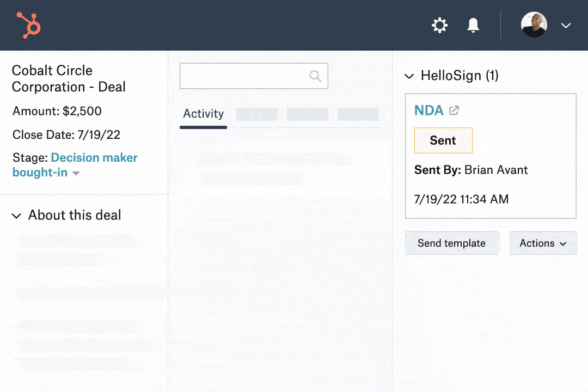
Task: Click the HelloSign (1) heading
Action: [460, 76]
